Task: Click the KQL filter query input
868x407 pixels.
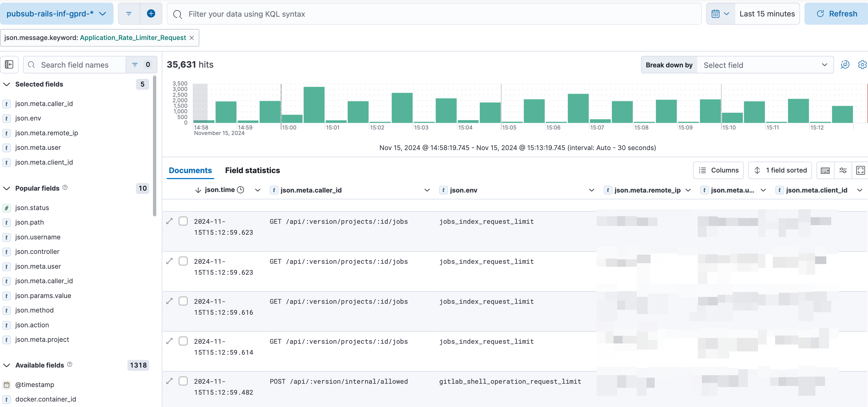Action: [x=434, y=14]
